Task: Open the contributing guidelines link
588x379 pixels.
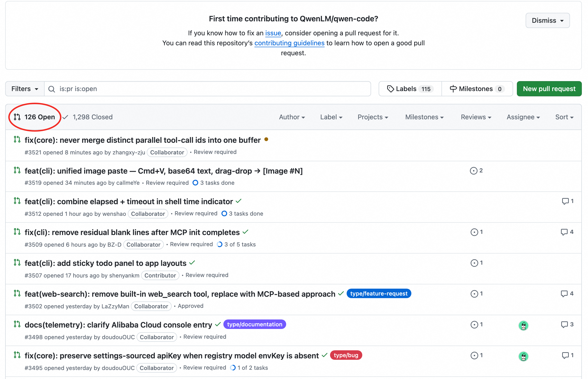Action: coord(289,43)
